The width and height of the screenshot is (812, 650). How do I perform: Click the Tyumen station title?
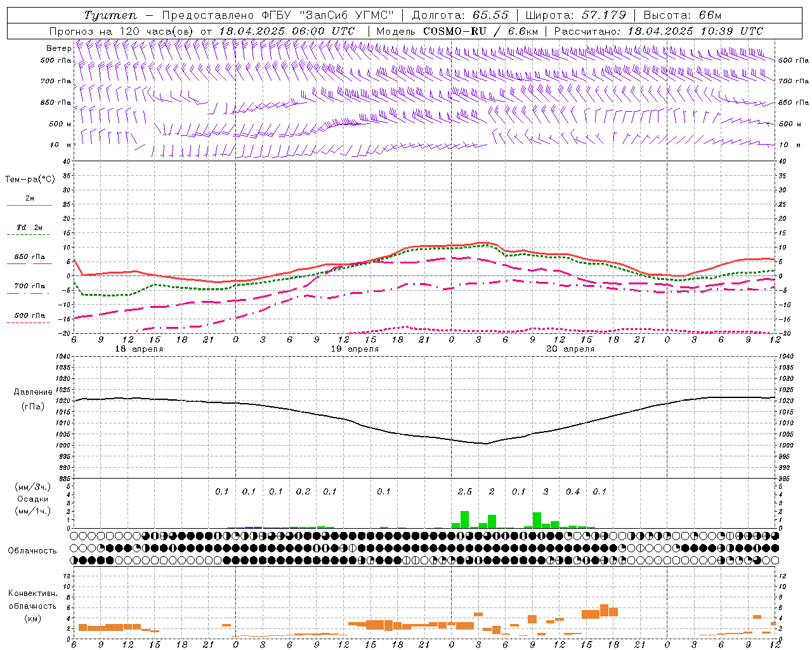click(x=110, y=15)
